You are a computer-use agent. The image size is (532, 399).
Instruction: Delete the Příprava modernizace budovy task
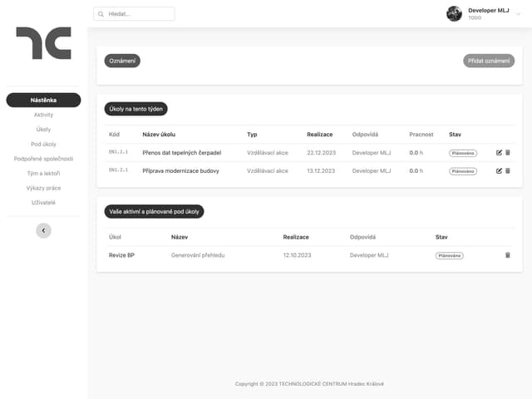pyautogui.click(x=508, y=170)
